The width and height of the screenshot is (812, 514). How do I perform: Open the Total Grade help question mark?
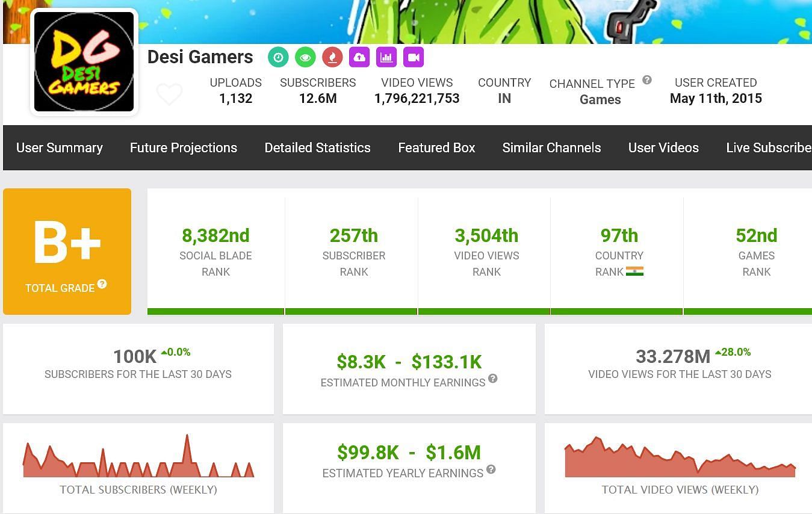pos(102,283)
